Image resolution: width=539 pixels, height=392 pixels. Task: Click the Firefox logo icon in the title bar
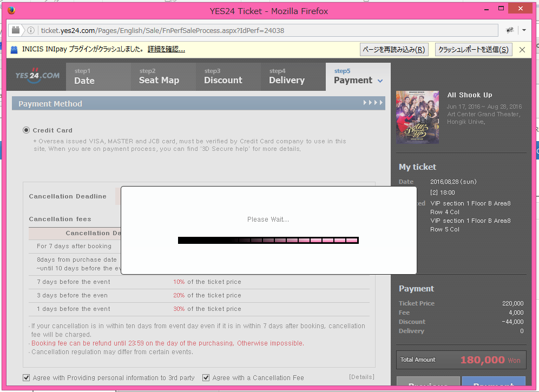click(11, 10)
